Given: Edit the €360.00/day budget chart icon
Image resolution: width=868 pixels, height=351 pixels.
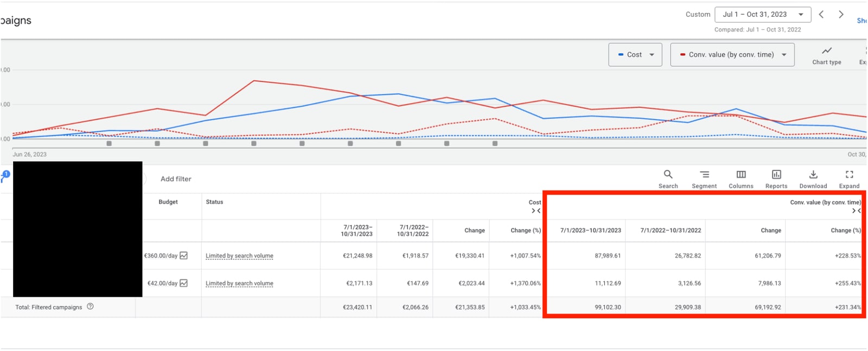Looking at the screenshot, I should [x=184, y=256].
